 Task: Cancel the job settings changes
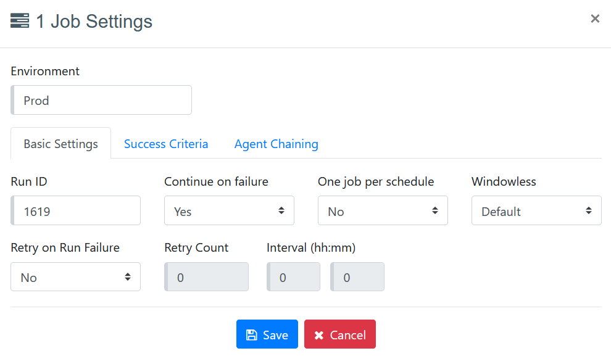(340, 334)
